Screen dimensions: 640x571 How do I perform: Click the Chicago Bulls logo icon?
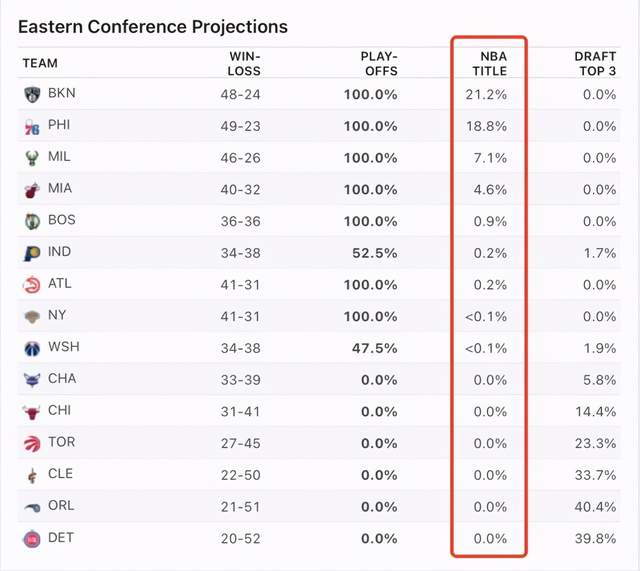click(30, 411)
